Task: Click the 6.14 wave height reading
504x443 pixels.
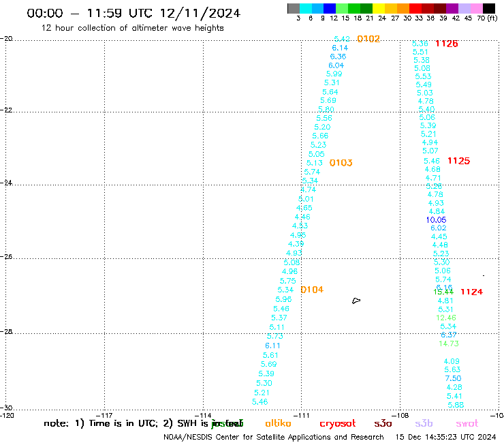Action: click(x=340, y=48)
